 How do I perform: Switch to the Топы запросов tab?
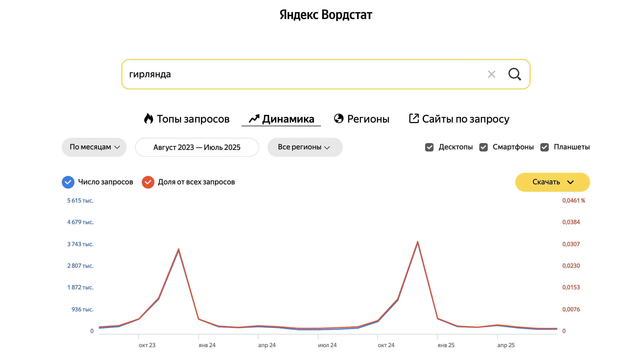[193, 119]
